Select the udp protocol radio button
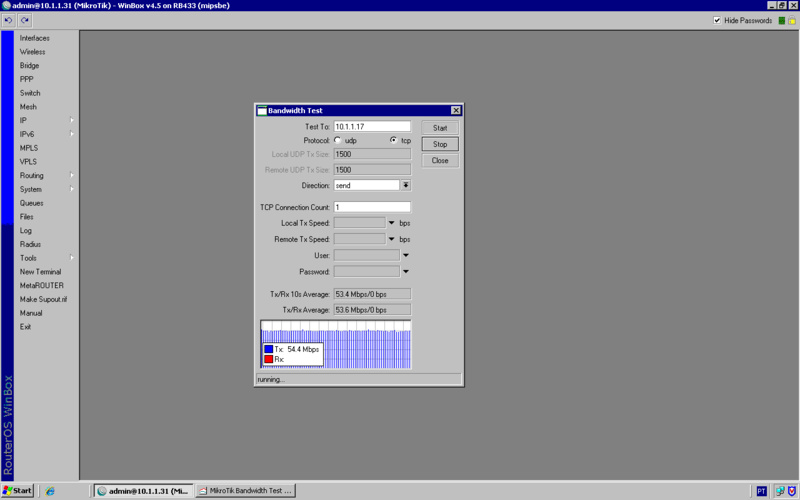 (338, 140)
